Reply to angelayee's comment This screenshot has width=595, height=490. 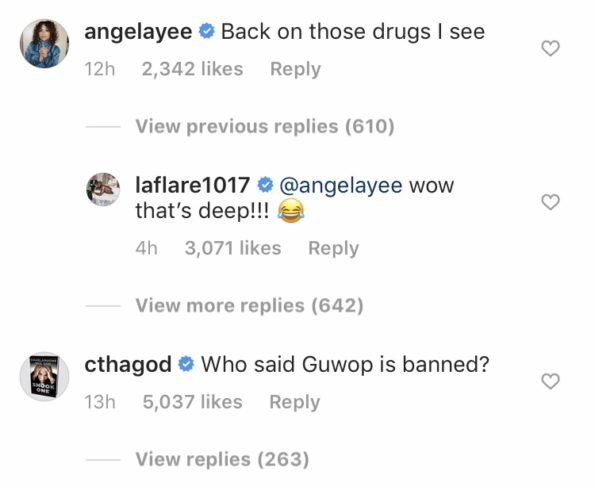click(295, 69)
